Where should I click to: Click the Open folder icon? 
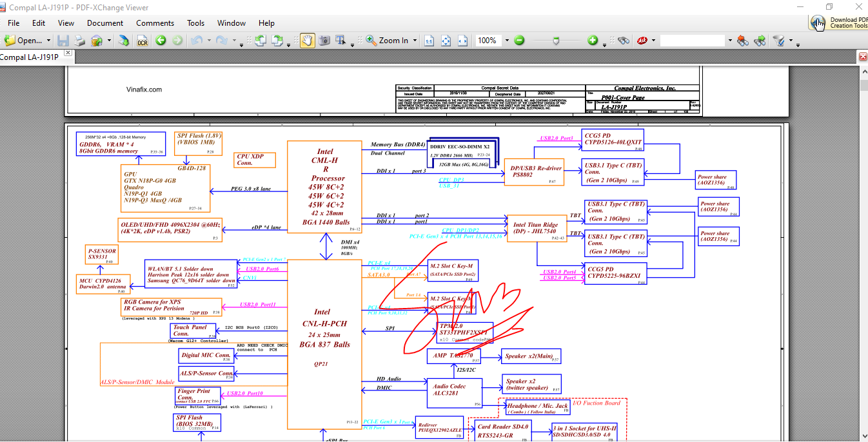(x=10, y=41)
